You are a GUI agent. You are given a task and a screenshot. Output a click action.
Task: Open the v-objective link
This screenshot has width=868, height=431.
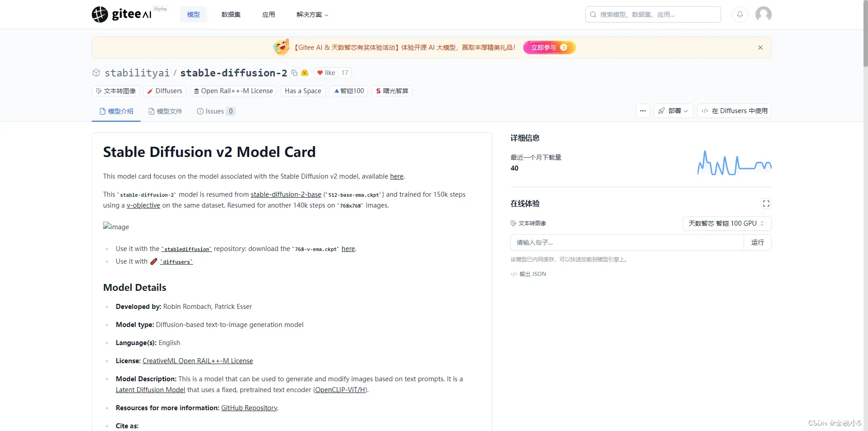[x=143, y=205]
